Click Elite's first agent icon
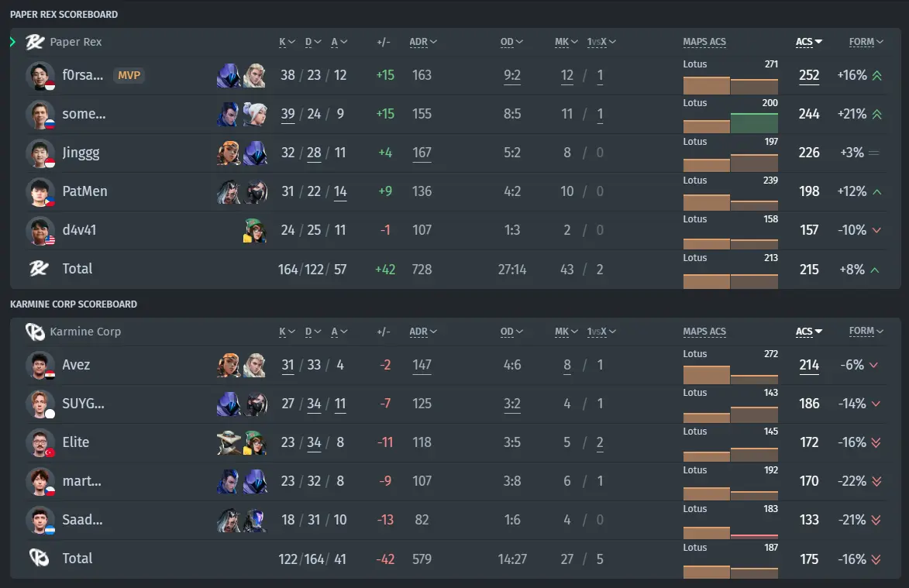The width and height of the screenshot is (909, 588). tap(229, 442)
